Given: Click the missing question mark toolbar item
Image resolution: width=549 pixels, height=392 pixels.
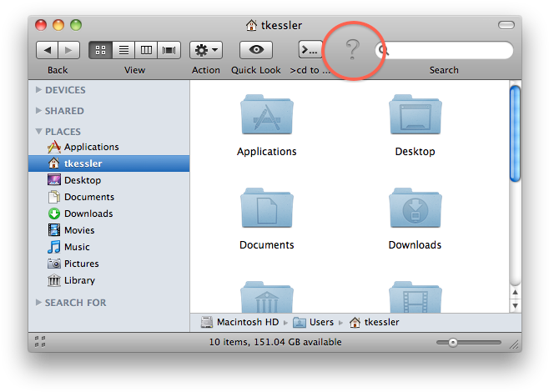Looking at the screenshot, I should (353, 49).
